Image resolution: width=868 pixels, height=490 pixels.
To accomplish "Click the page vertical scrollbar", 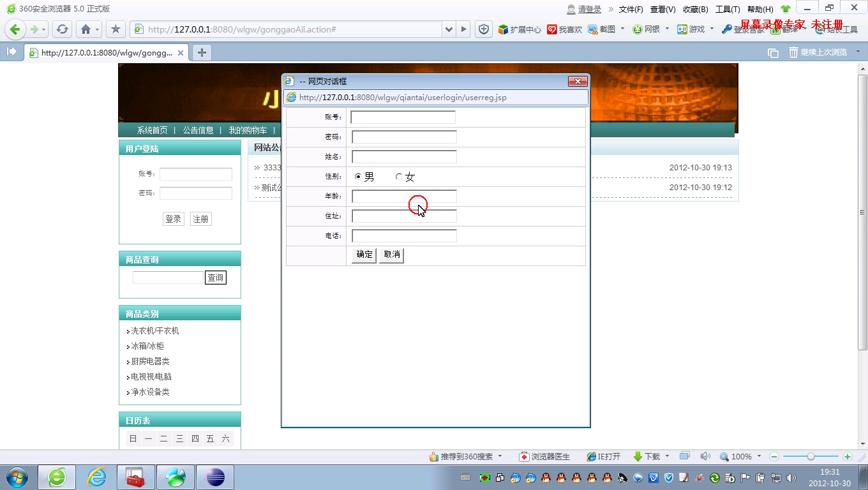I will click(862, 212).
